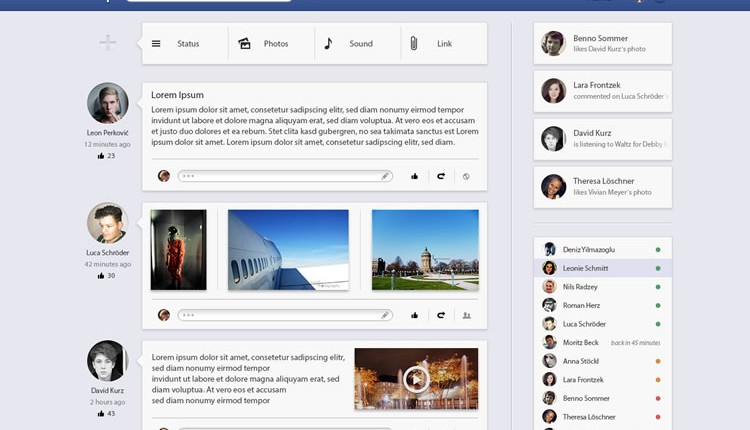Open the water tower park photo

point(425,250)
